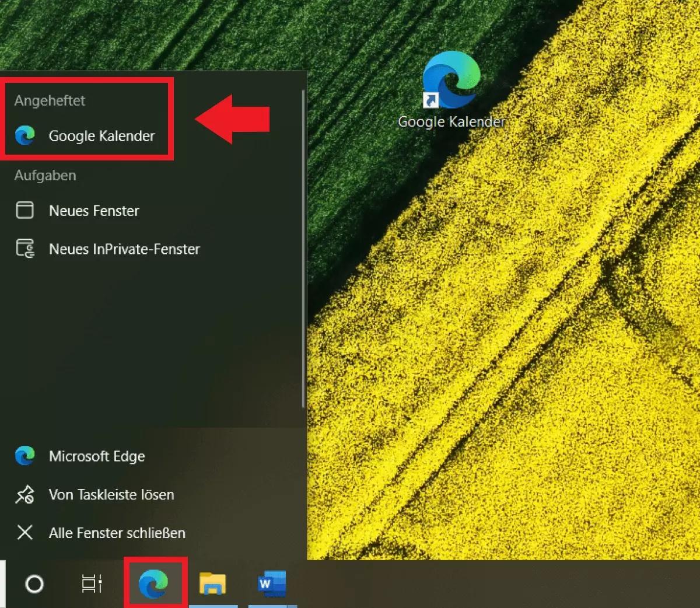Open Word from the taskbar
The height and width of the screenshot is (608, 700).
(x=272, y=583)
